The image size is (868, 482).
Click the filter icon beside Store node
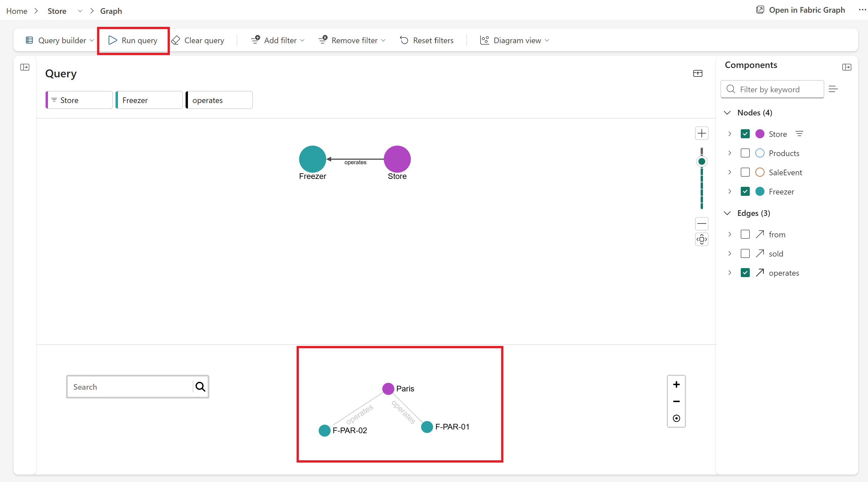pyautogui.click(x=800, y=134)
